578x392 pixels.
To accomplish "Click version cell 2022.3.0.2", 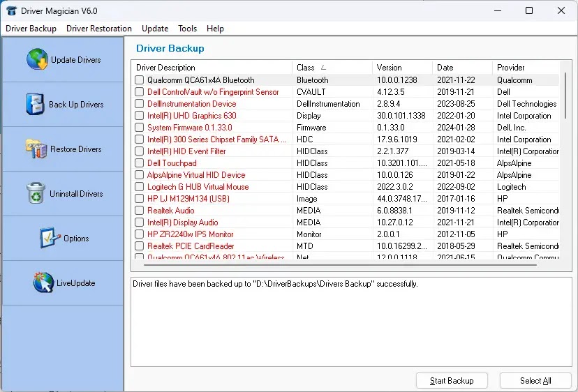I will (395, 187).
